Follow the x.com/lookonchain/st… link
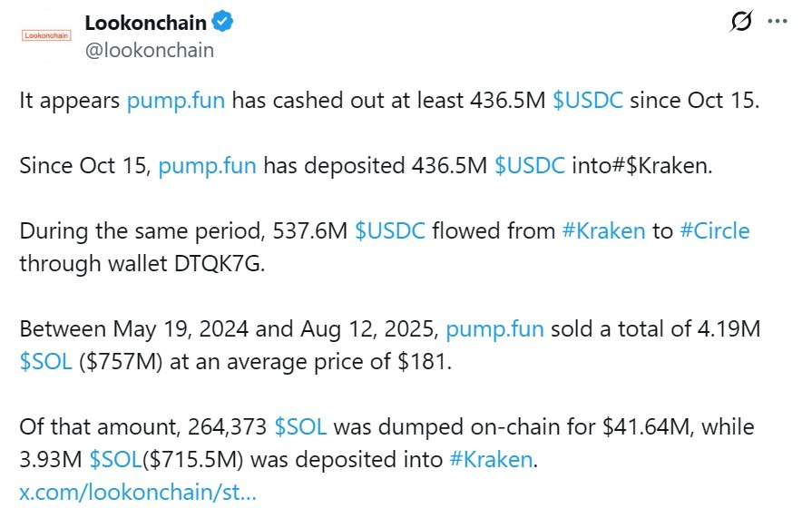The width and height of the screenshot is (812, 518). point(137,493)
